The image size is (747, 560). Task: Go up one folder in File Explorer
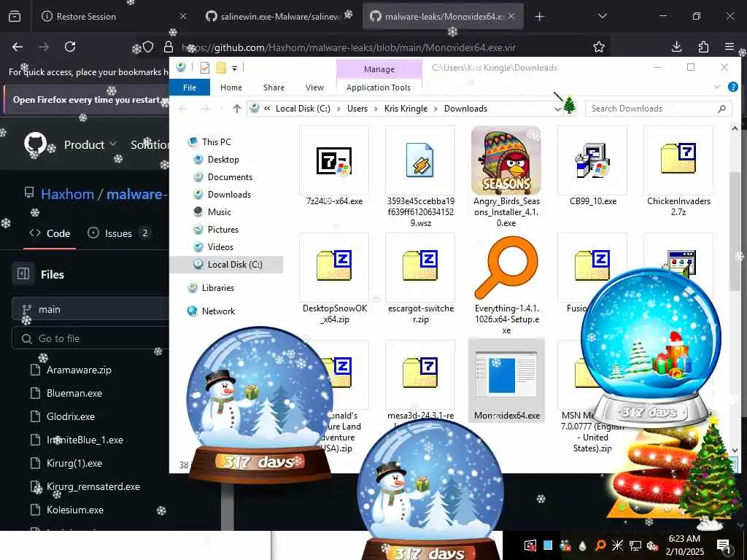point(237,109)
